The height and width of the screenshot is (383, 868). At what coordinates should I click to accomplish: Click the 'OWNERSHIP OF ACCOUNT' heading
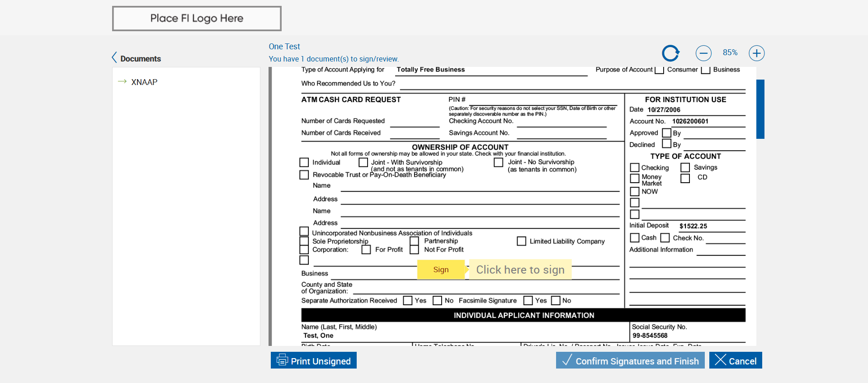tap(460, 147)
